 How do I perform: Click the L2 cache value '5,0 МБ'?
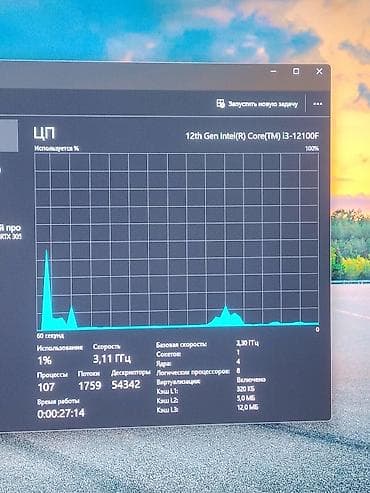(x=246, y=398)
